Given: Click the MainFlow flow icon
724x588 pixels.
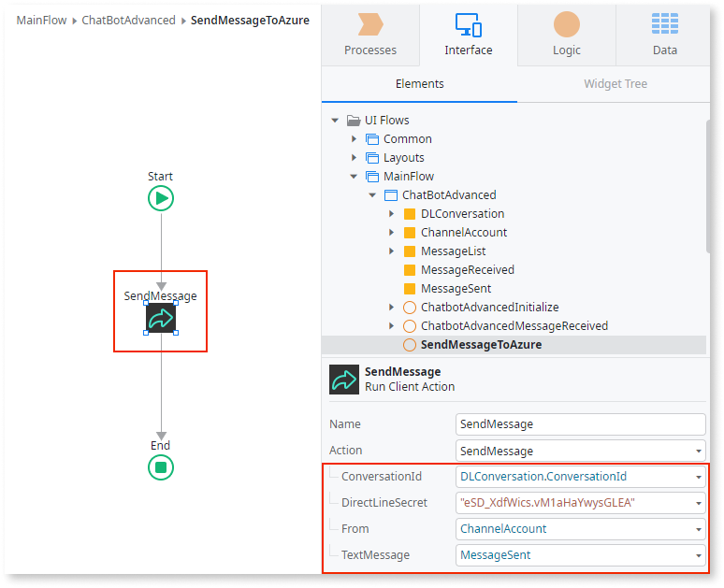Looking at the screenshot, I should coord(372,177).
